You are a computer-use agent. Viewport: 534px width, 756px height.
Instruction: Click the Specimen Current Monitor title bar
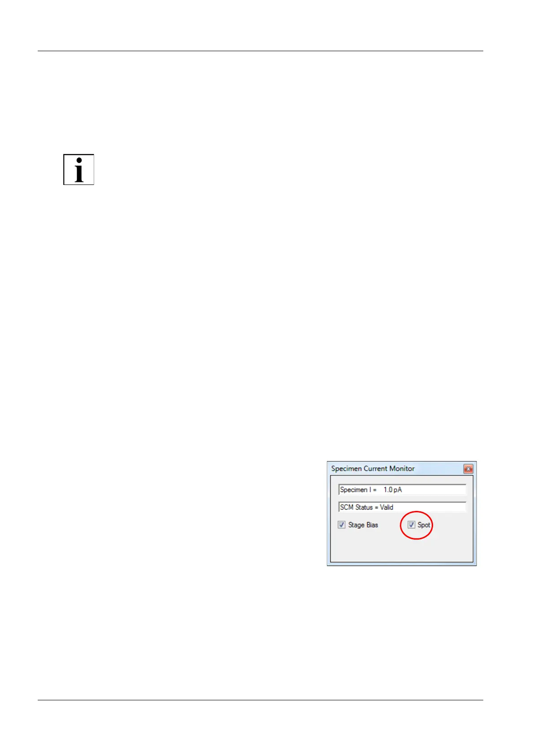click(395, 469)
